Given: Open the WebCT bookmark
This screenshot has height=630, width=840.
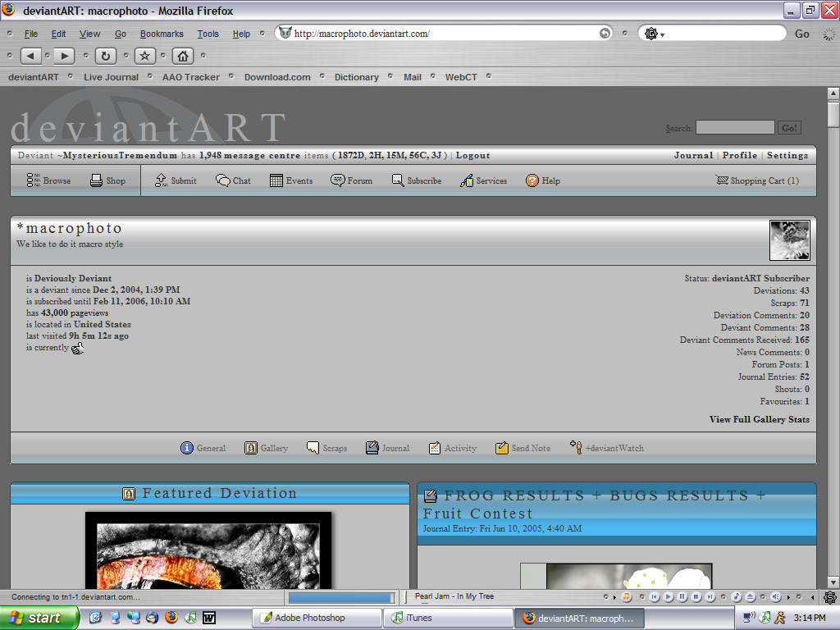Looking at the screenshot, I should tap(461, 77).
